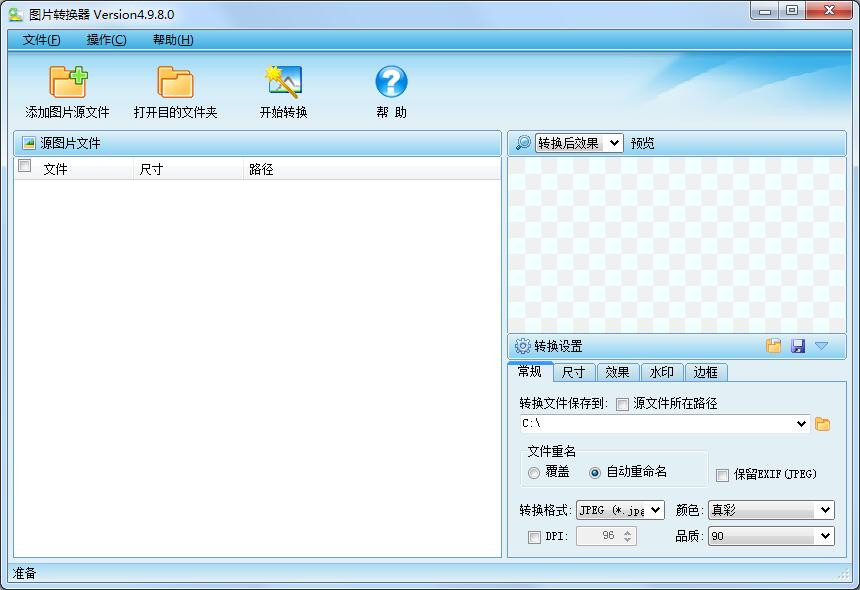This screenshot has height=590, width=860.
Task: Open the 转换后效果 preview dropdown
Action: tap(579, 143)
